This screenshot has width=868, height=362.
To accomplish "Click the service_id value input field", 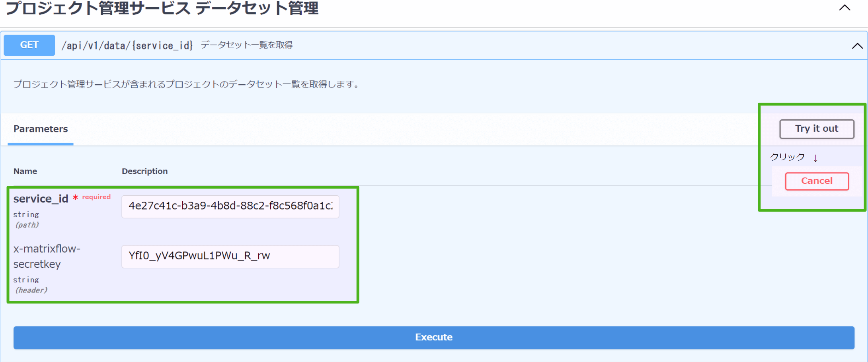I will pos(230,206).
